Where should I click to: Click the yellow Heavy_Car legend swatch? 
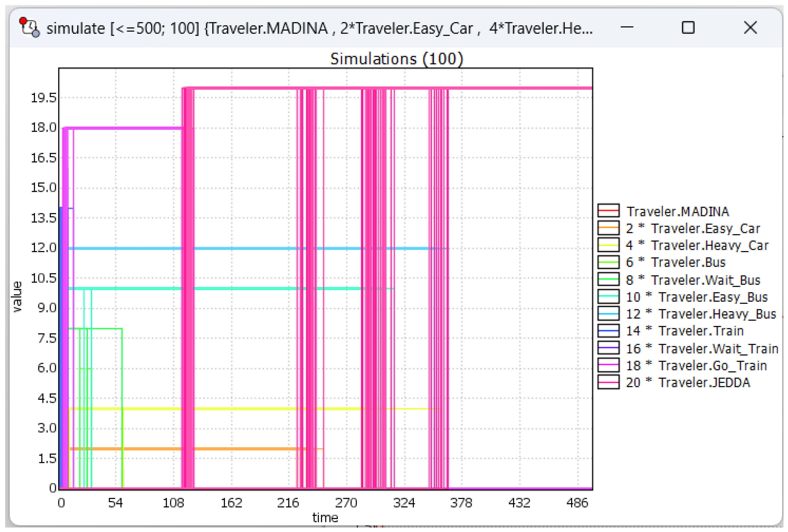tap(608, 245)
